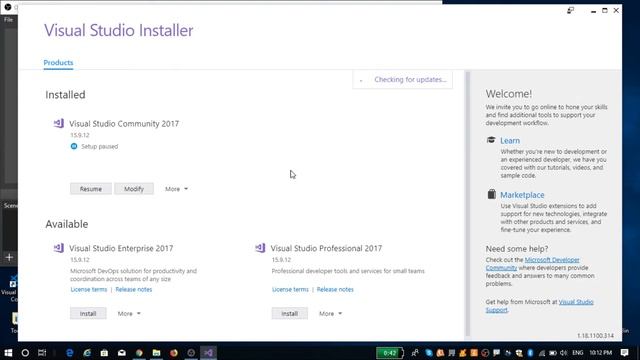Click the Community 2017 version number 15.9.12
Viewport: 640px width, 360px height.
click(x=80, y=135)
